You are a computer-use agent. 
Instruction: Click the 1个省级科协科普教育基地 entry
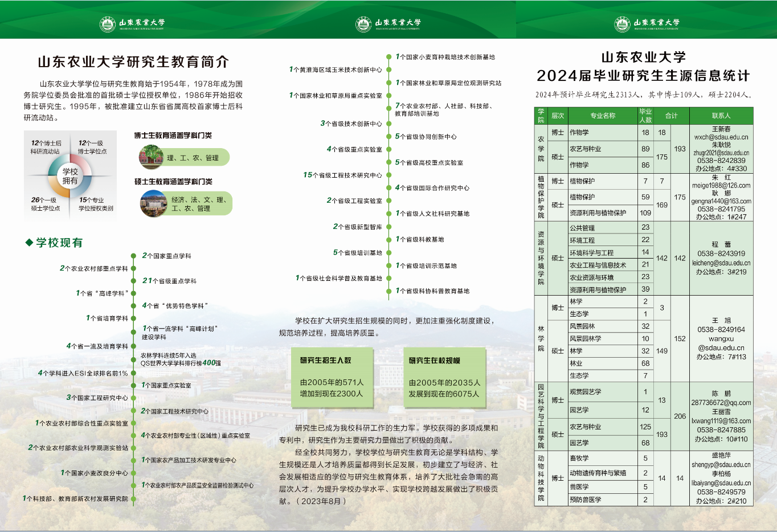coord(432,290)
